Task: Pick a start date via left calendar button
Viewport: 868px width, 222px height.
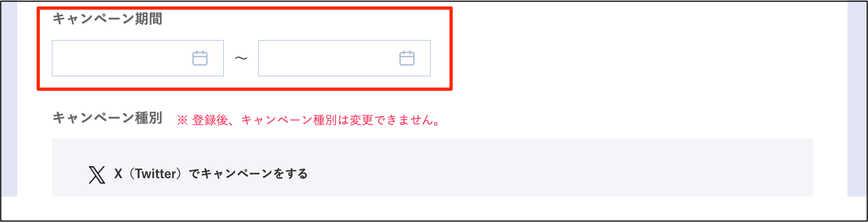Action: coord(200,58)
